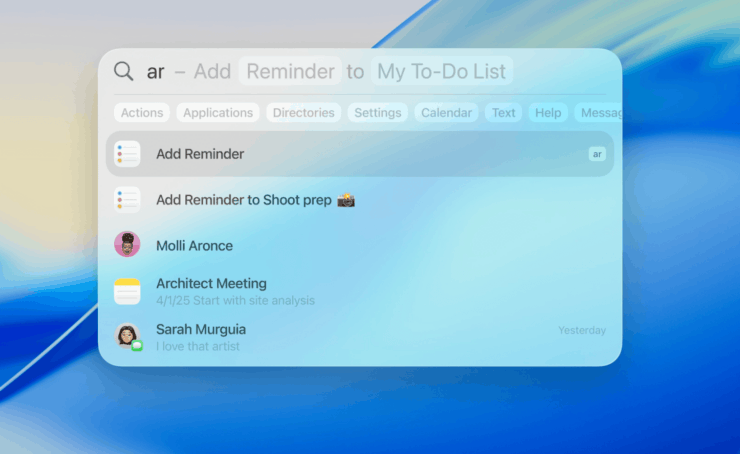Image resolution: width=740 pixels, height=454 pixels.
Task: Click Molli Aronce's avatar picture
Action: pyautogui.click(x=127, y=245)
